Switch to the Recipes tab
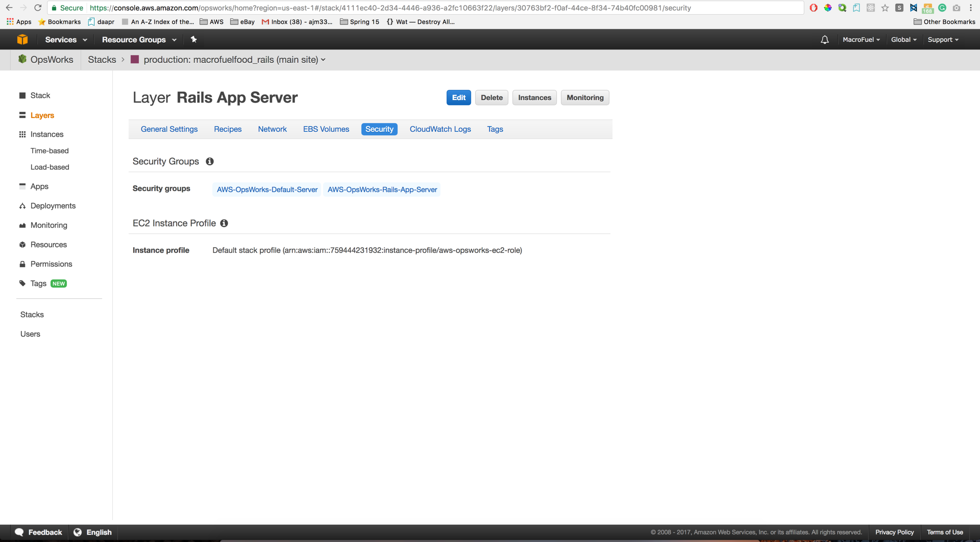The width and height of the screenshot is (980, 542). pyautogui.click(x=228, y=129)
